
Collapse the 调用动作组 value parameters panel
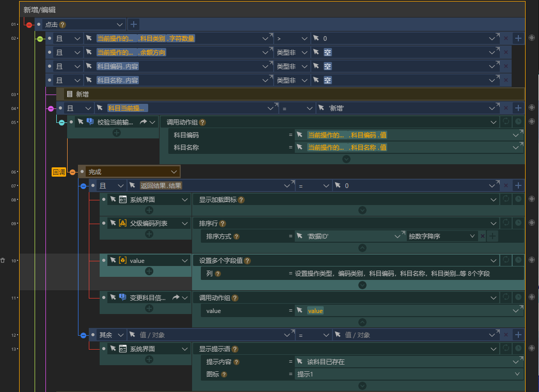click(362, 322)
